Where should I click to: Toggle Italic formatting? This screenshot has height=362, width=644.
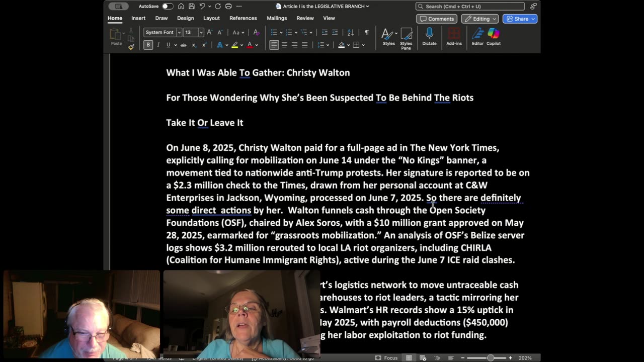tap(158, 45)
